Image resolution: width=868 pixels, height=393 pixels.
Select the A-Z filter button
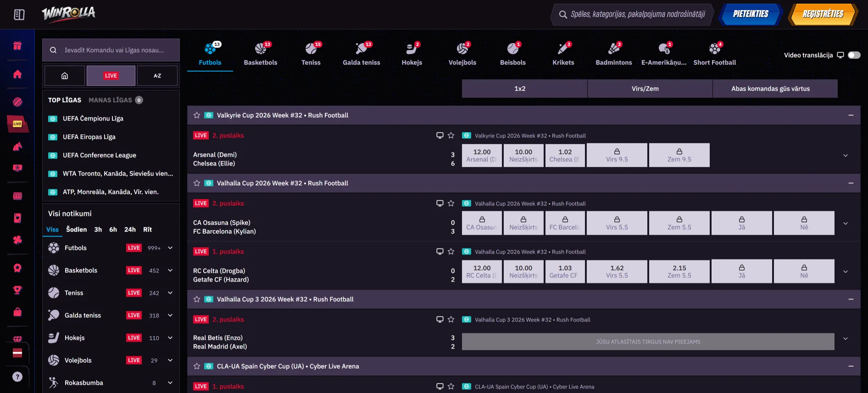pos(157,76)
